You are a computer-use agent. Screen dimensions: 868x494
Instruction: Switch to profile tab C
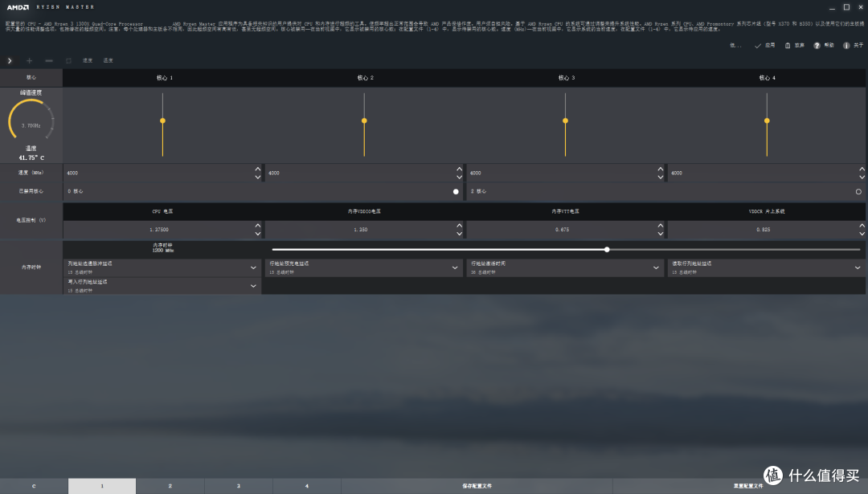click(34, 486)
